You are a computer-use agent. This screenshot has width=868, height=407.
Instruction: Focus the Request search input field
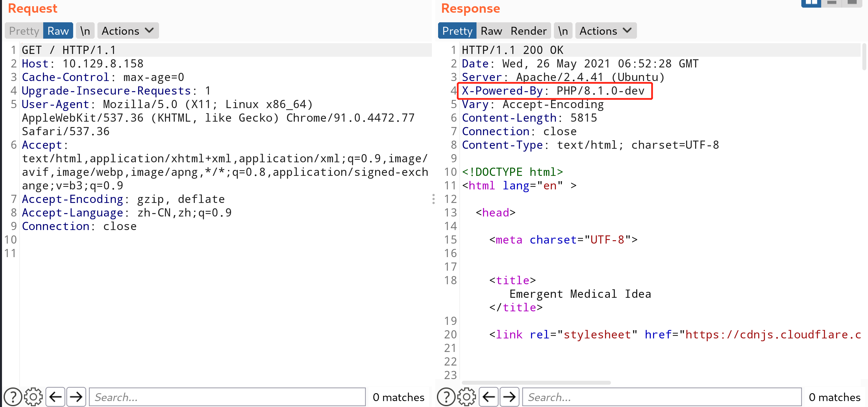(227, 397)
